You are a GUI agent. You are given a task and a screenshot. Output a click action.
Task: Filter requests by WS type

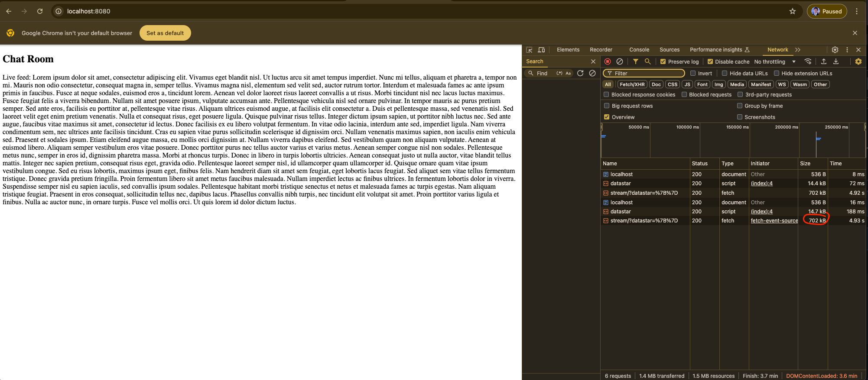(x=782, y=84)
